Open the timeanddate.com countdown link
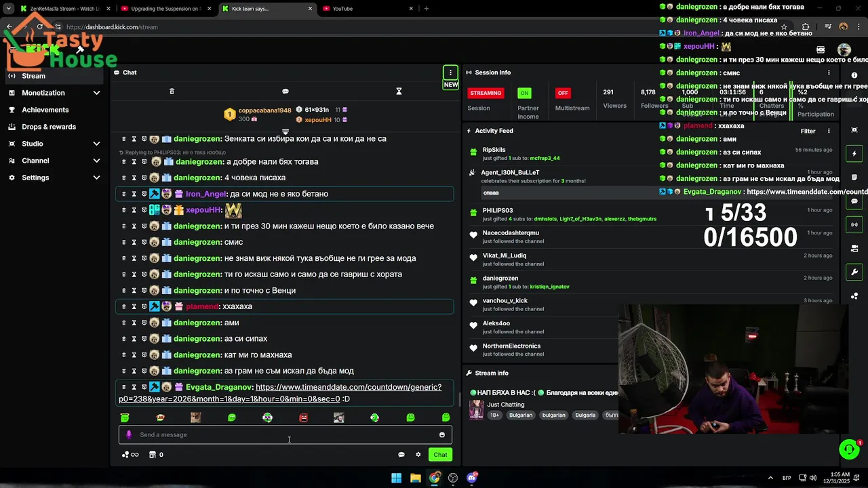Viewport: 868px width, 488px height. (x=279, y=393)
